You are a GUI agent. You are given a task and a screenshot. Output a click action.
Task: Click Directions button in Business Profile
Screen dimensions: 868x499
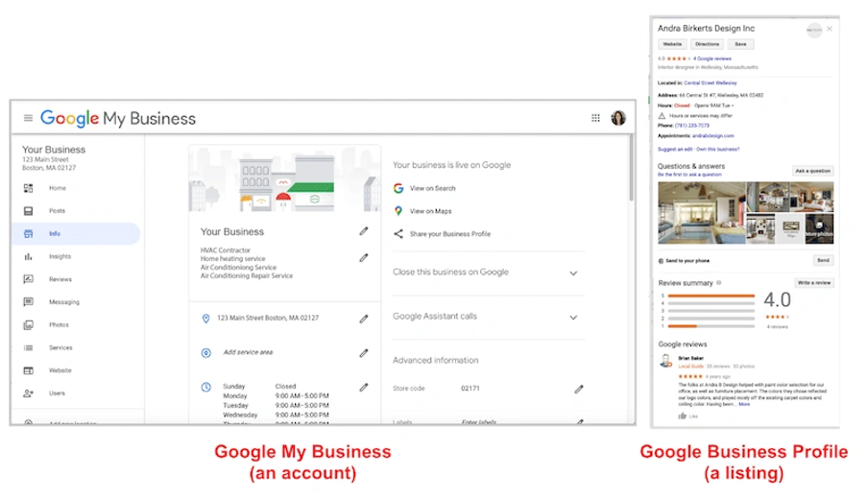pyautogui.click(x=707, y=44)
